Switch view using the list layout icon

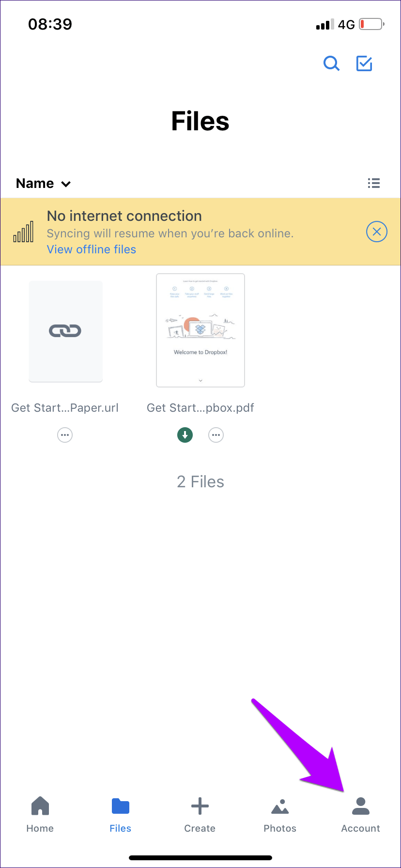[373, 183]
